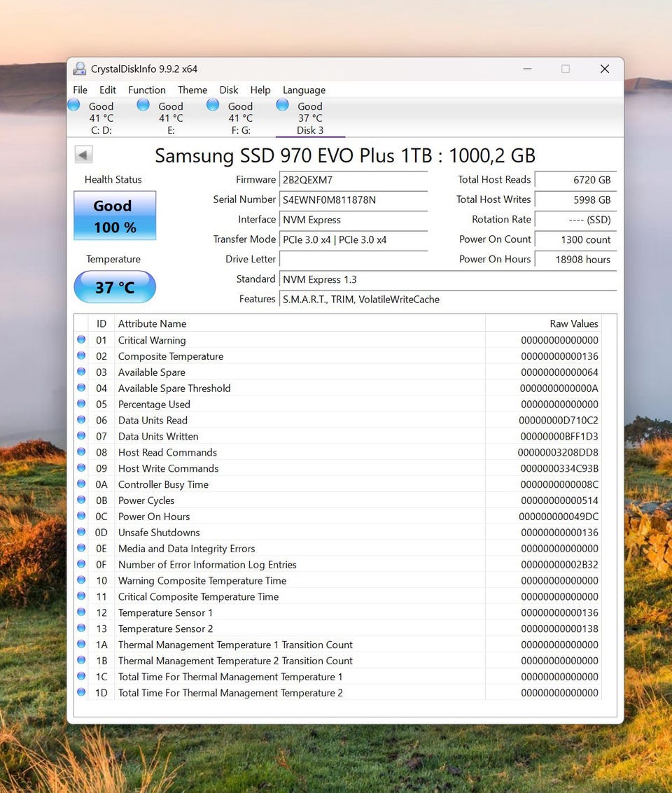
Task: Click status orb of Temperature Sensor 2 row
Action: click(x=81, y=628)
